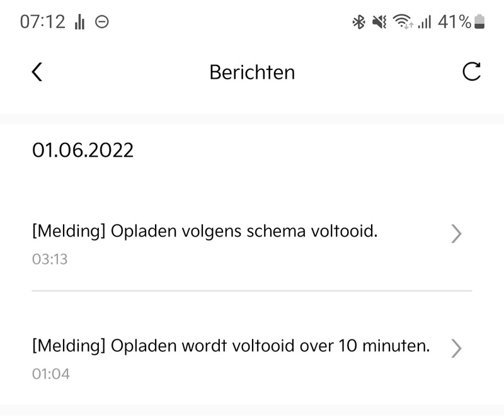
Task: Expand chevron for 'Opladen wordt voltooid over 10 minuten'
Action: click(457, 348)
